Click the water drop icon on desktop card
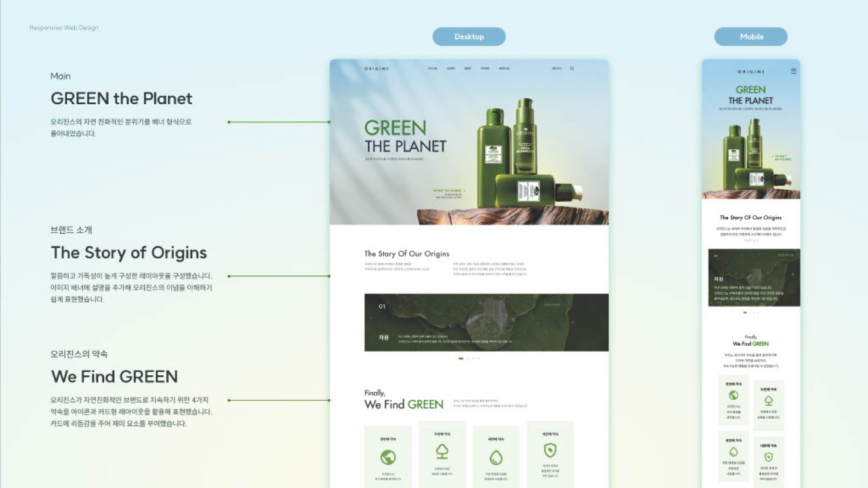868x488 pixels. (495, 458)
